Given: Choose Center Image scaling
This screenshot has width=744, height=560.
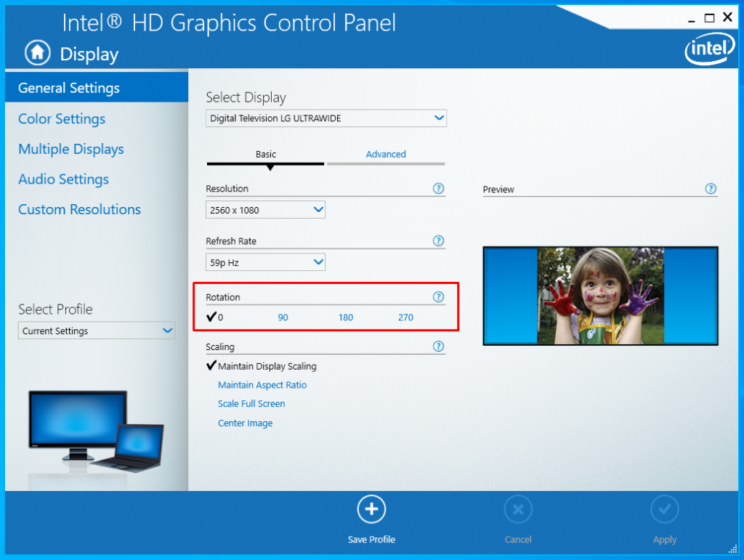Looking at the screenshot, I should click(x=246, y=423).
